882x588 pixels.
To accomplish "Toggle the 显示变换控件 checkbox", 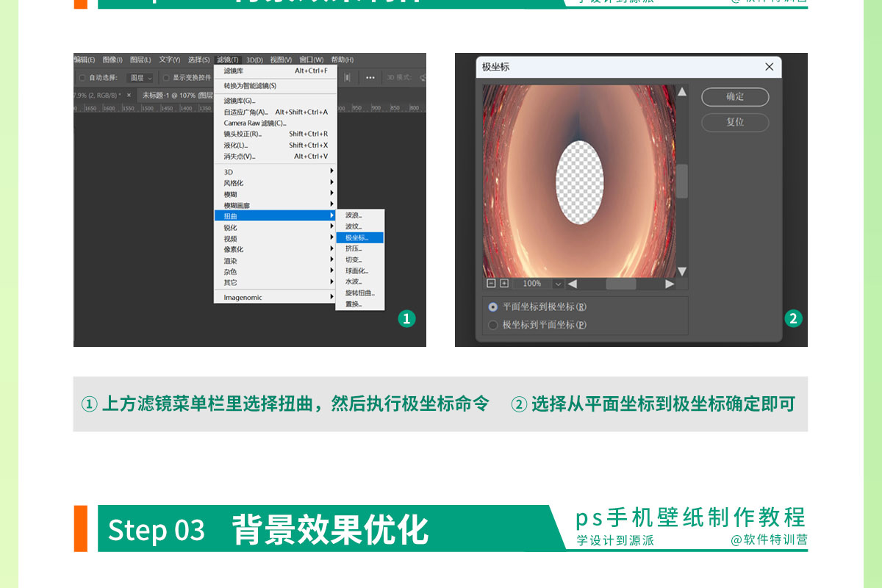I will pyautogui.click(x=166, y=77).
